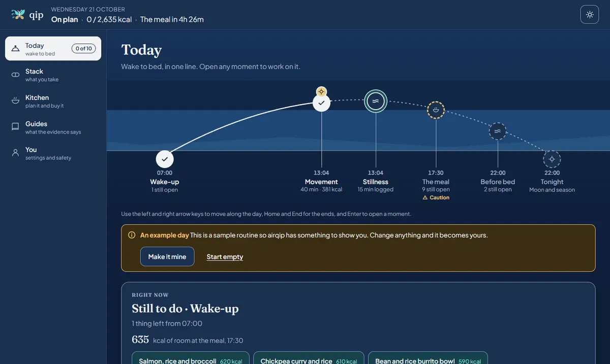
Task: Click the Stillness label on the timeline
Action: coord(376,182)
